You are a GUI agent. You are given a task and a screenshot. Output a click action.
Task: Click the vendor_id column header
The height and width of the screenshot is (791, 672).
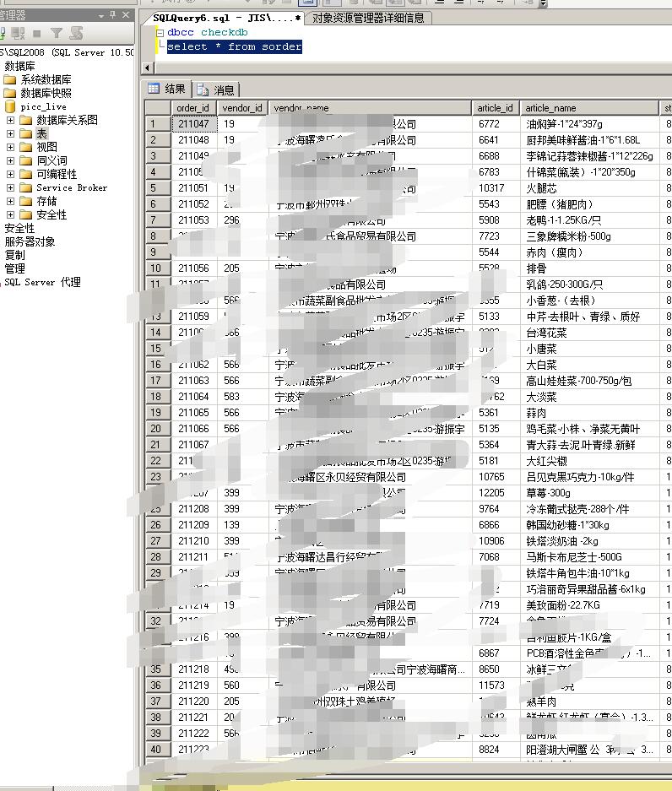pos(242,108)
